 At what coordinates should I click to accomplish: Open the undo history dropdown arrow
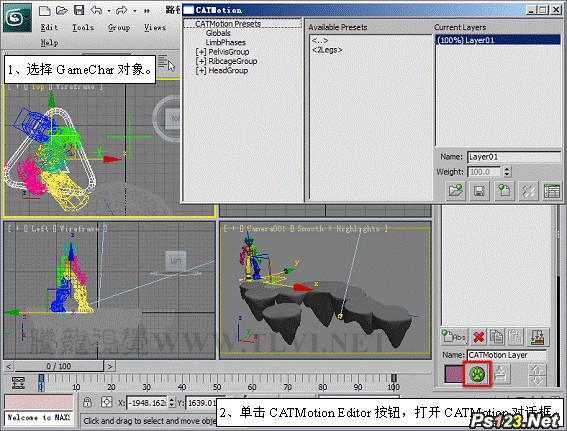click(108, 11)
